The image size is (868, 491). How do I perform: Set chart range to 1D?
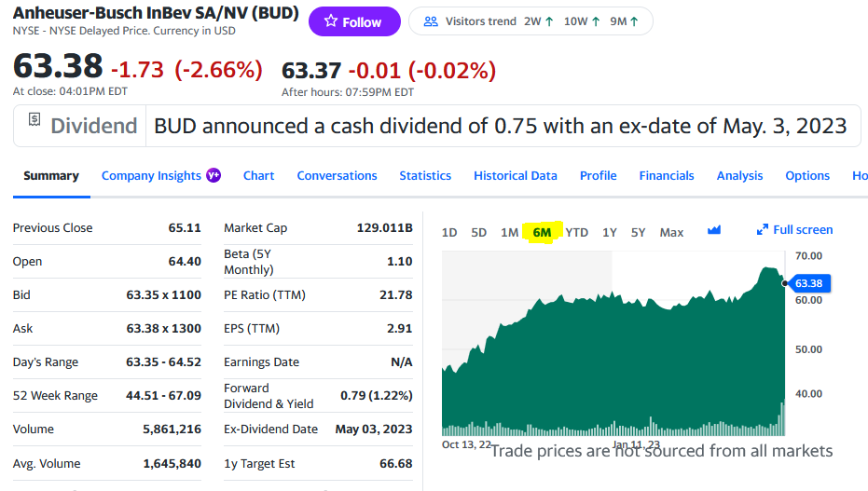(x=449, y=232)
